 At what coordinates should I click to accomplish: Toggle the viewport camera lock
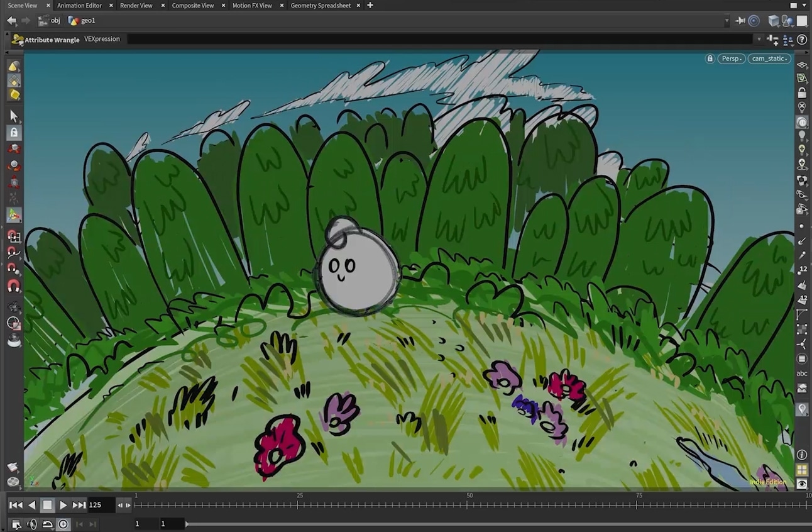(710, 58)
